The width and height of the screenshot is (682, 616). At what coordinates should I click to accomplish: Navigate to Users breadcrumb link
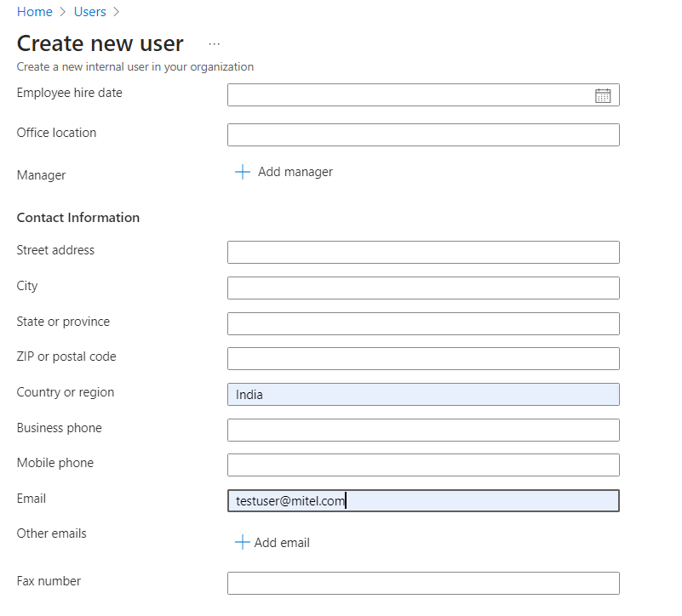(x=89, y=12)
